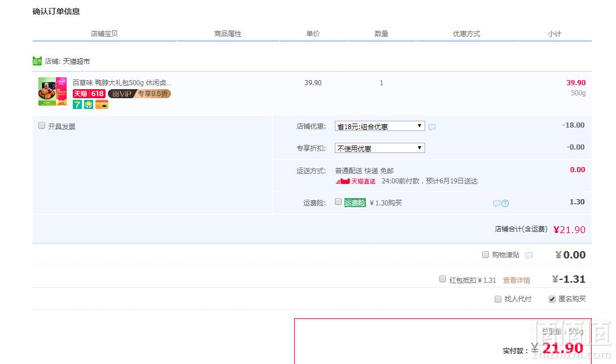The width and height of the screenshot is (616, 364).
Task: Click the 1.30 insurance fee amount
Action: tap(577, 202)
